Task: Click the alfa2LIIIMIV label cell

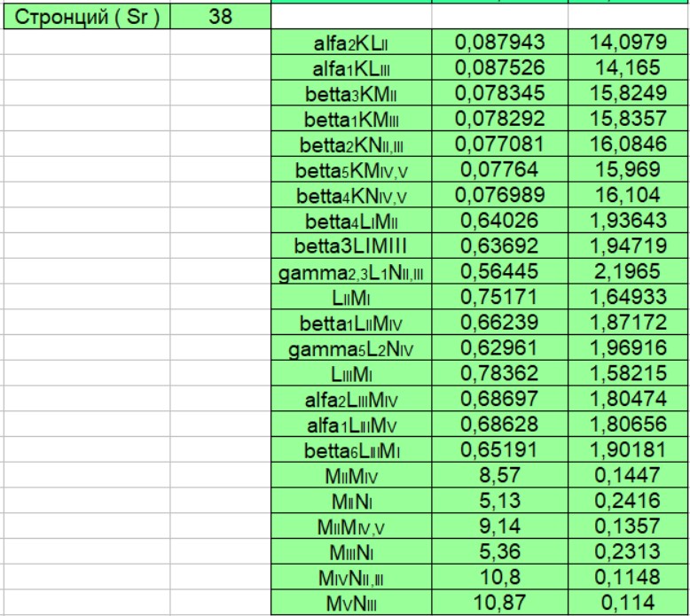Action: pos(351,399)
